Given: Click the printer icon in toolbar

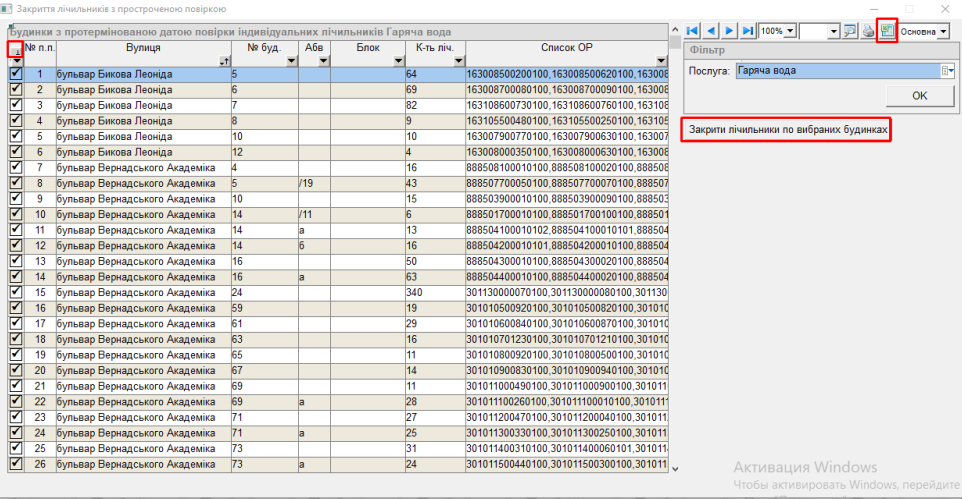Looking at the screenshot, I should pos(868,31).
